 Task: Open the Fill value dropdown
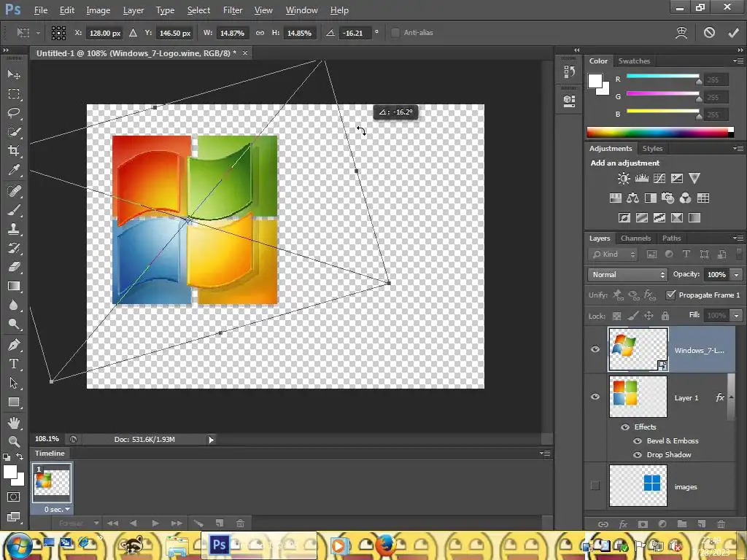pyautogui.click(x=737, y=316)
